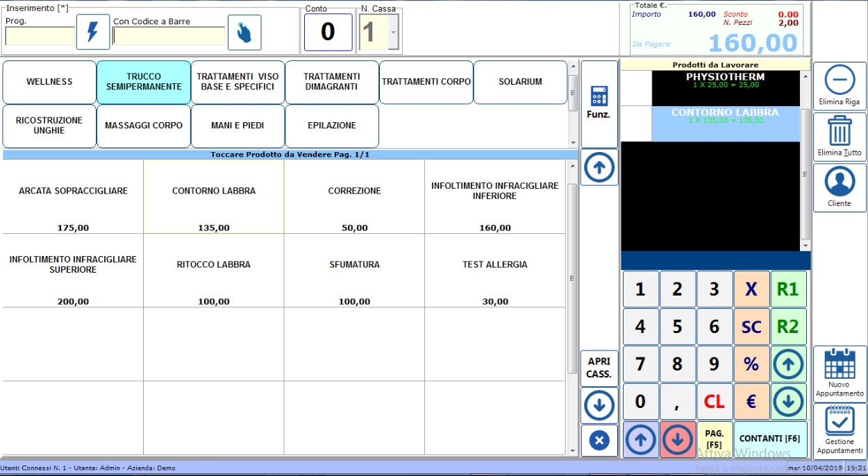Tap the CL clear key
Screen dimensions: 868x476
[715, 401]
